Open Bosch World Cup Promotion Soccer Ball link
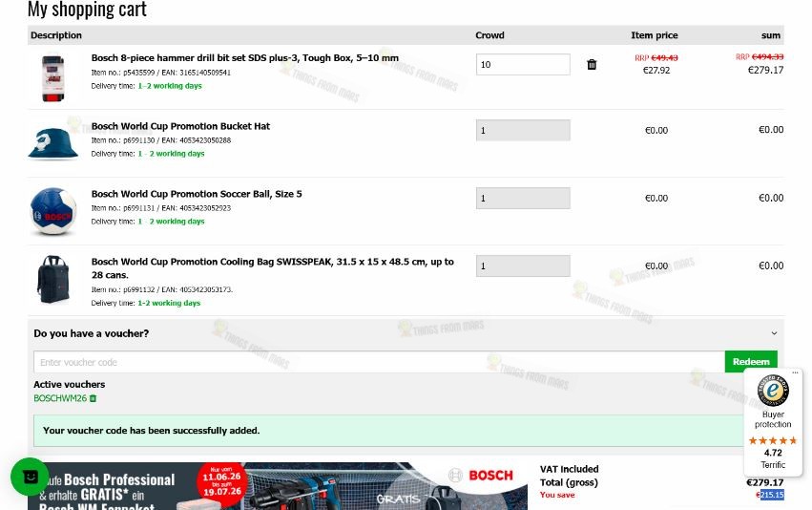Screen dimensions: 812x510 pos(197,194)
